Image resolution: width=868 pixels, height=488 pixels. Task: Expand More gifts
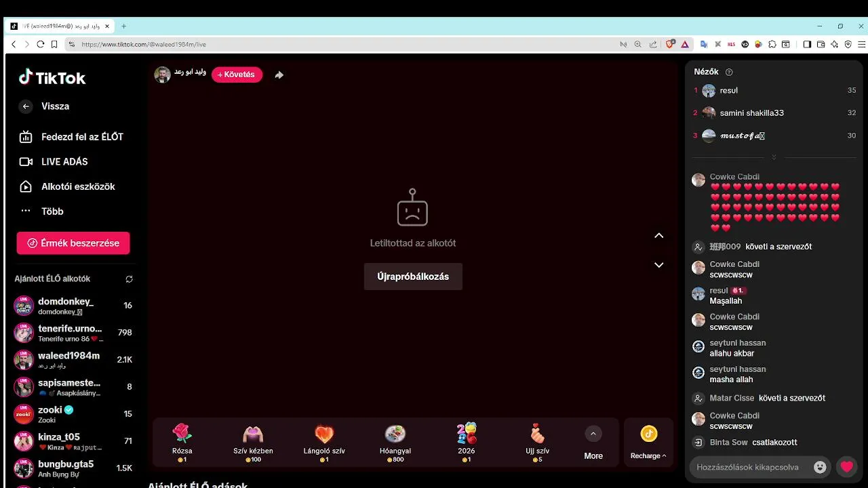[593, 443]
